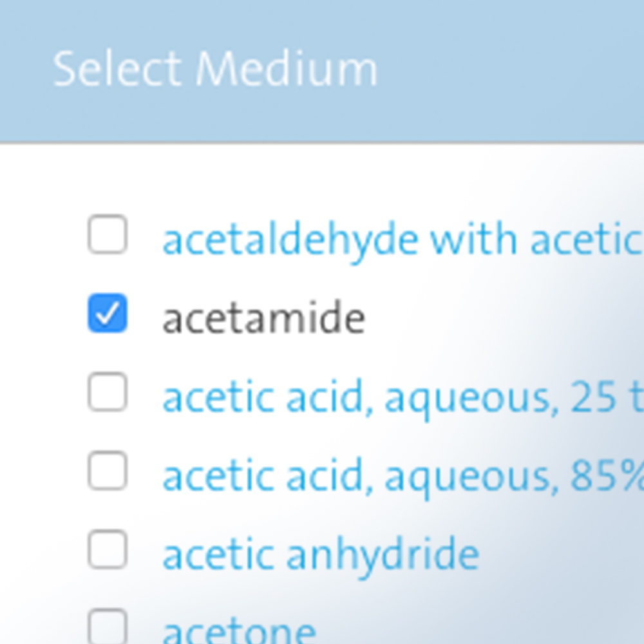Click the empty square icon before acetic anhydride
The image size is (644, 644).
(x=108, y=550)
